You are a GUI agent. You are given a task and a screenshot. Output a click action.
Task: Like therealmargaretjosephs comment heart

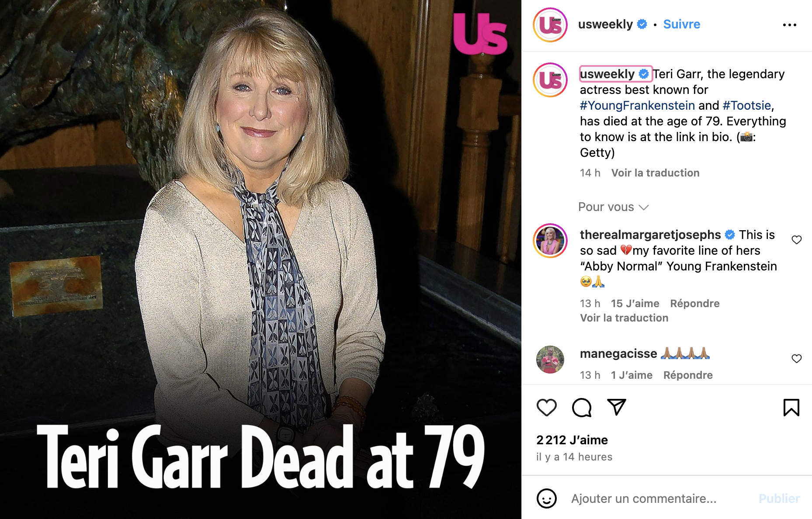[x=796, y=239]
